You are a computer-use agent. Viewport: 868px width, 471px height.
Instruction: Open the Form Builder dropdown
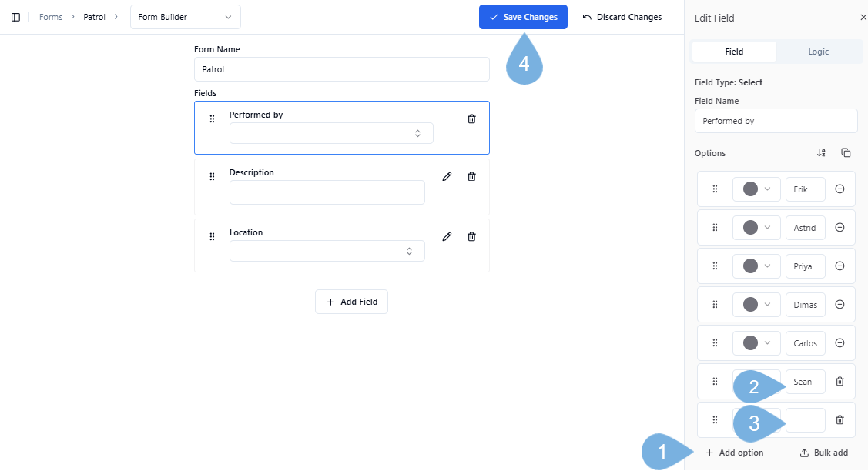coord(185,17)
